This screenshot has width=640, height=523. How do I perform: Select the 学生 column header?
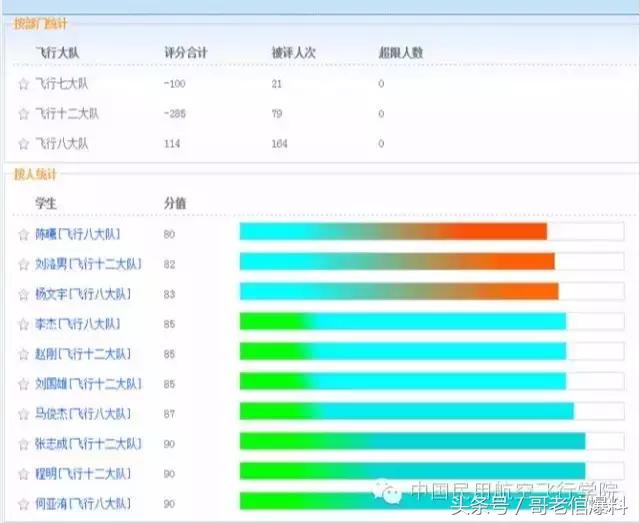tap(46, 203)
